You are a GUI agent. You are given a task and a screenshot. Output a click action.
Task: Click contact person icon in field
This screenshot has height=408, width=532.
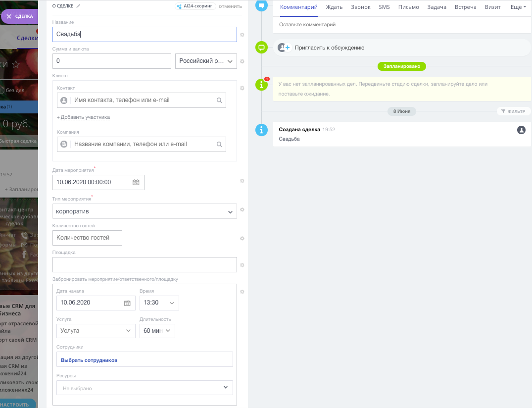coord(64,100)
